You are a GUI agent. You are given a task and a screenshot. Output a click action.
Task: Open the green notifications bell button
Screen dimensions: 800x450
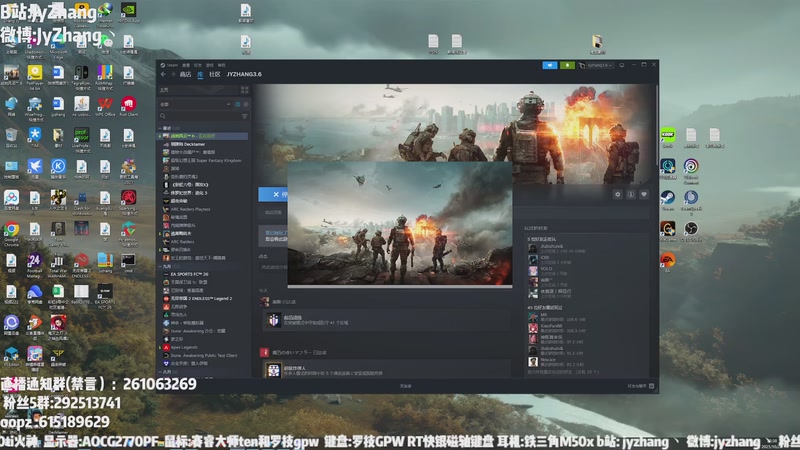coord(567,65)
